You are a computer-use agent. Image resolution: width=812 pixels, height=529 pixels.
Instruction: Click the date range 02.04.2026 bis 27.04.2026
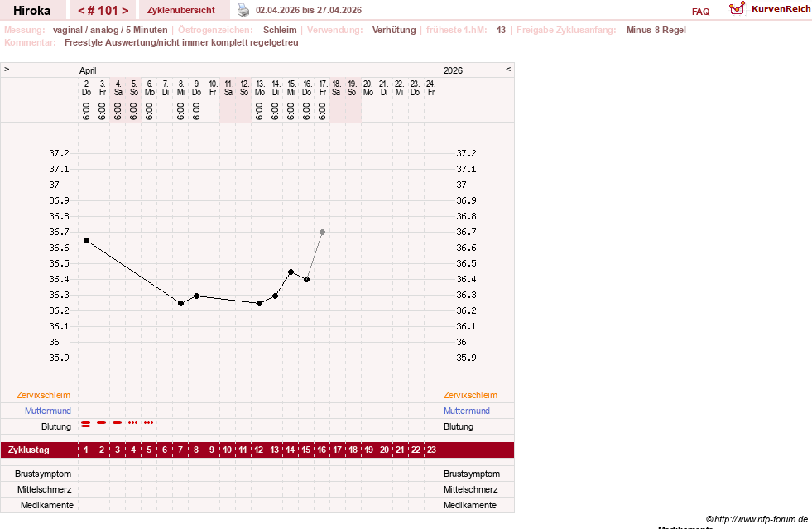(309, 11)
